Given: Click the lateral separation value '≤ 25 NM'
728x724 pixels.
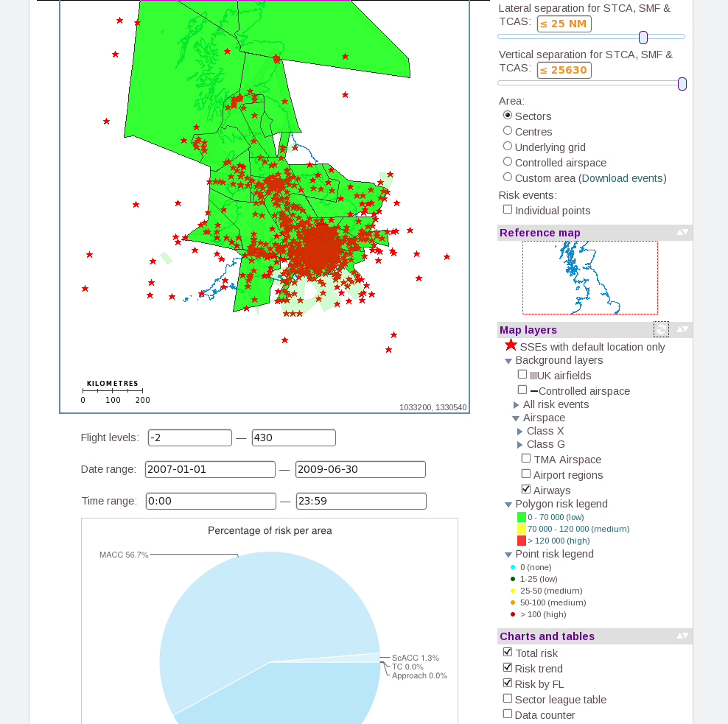Looking at the screenshot, I should 564,24.
